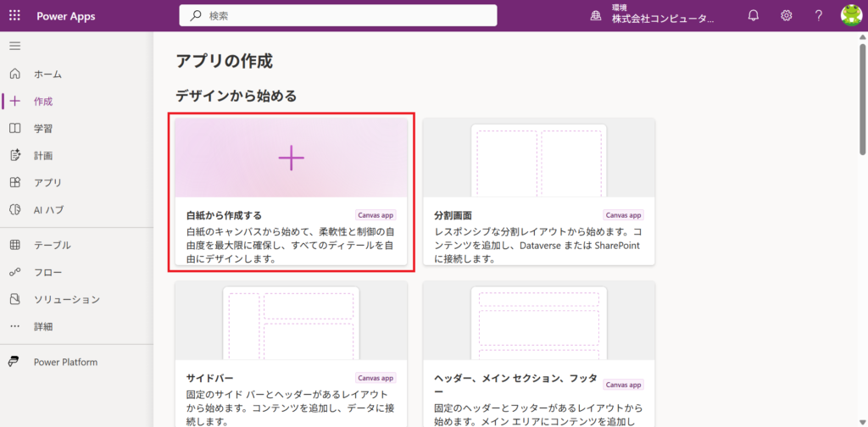Click the scrollbar down arrow
The width and height of the screenshot is (868, 427).
862,422
